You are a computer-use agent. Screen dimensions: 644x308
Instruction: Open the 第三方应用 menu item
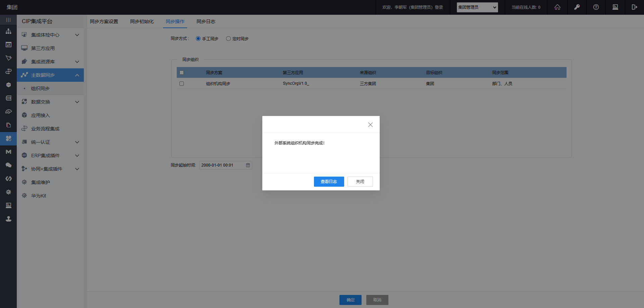(x=50, y=48)
